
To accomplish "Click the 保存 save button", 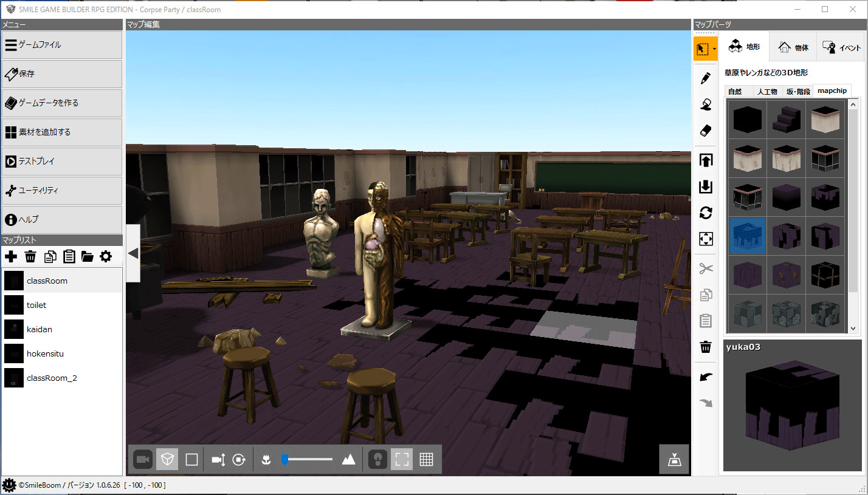I will point(62,74).
